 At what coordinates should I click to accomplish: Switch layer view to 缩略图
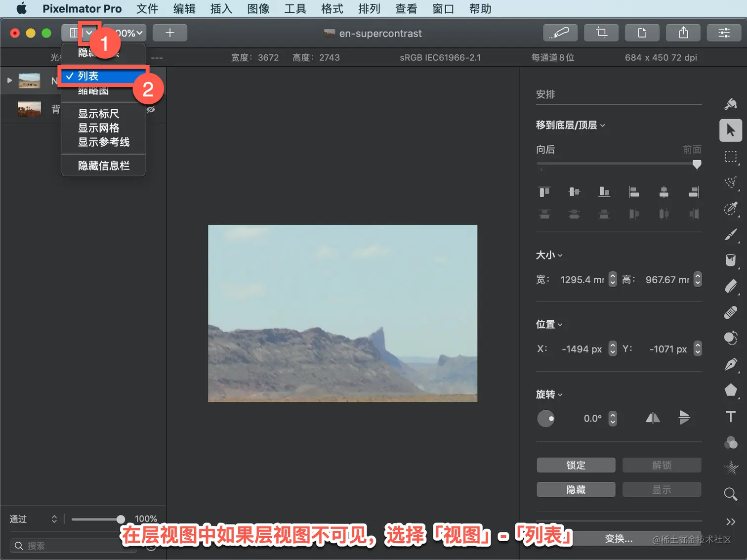pos(103,90)
